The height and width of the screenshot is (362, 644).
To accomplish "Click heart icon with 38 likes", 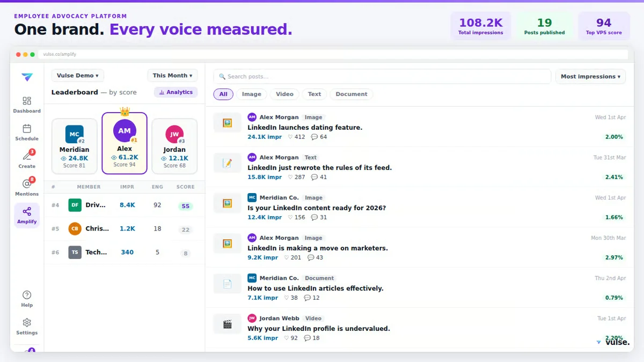I will point(287,298).
